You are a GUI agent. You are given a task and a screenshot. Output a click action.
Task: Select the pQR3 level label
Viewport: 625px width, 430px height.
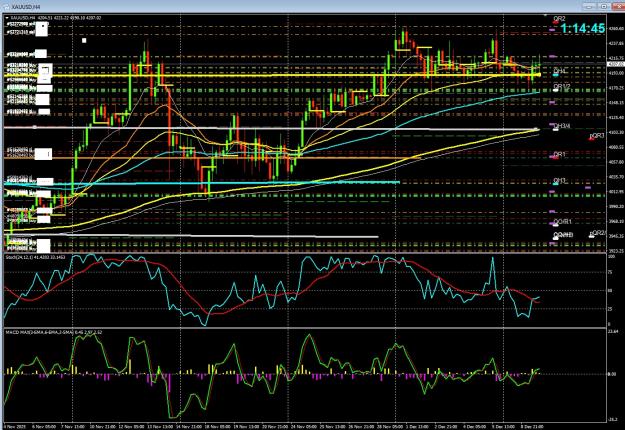pos(597,136)
